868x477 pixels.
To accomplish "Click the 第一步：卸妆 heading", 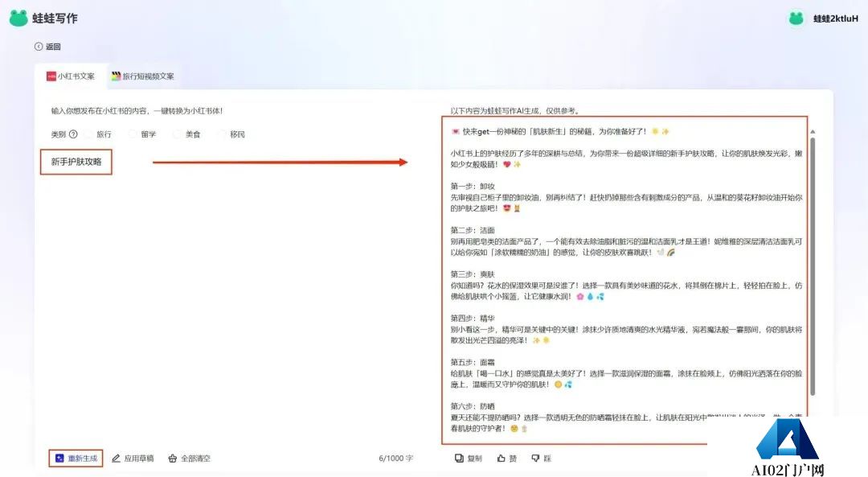I will 473,186.
